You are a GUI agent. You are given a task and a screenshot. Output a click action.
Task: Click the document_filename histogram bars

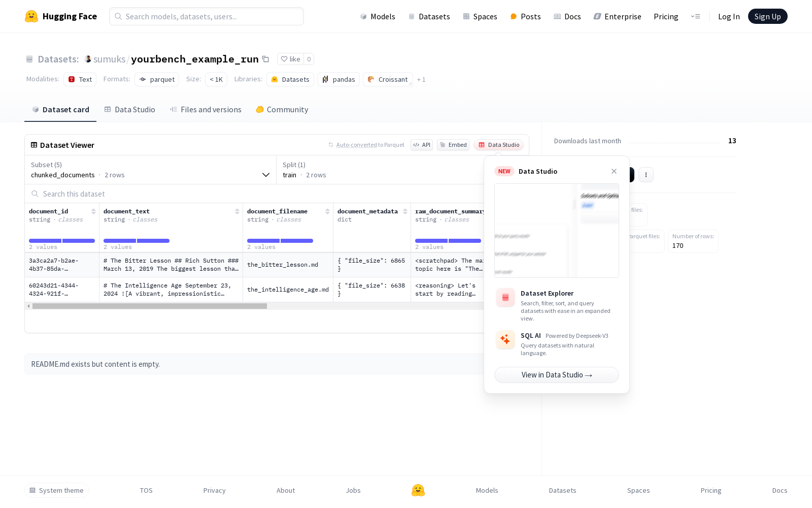pos(280,240)
